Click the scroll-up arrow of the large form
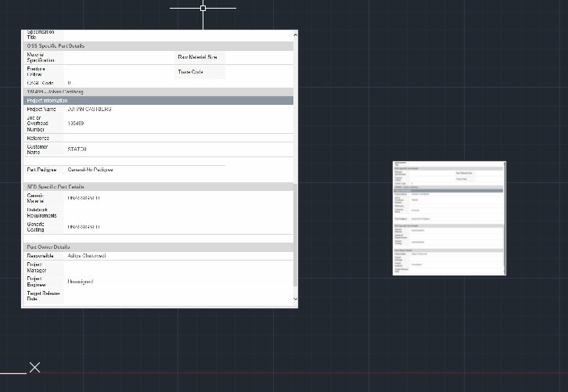Image resolution: width=568 pixels, height=392 pixels. [295, 34]
